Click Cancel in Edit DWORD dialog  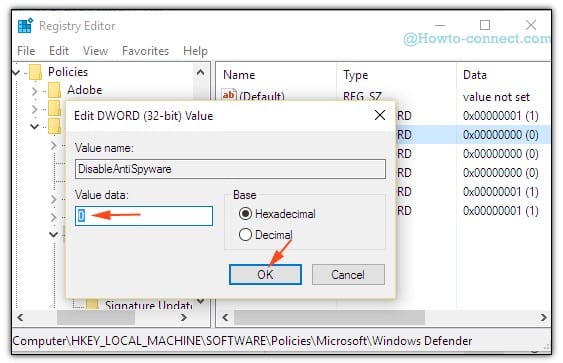pos(348,275)
